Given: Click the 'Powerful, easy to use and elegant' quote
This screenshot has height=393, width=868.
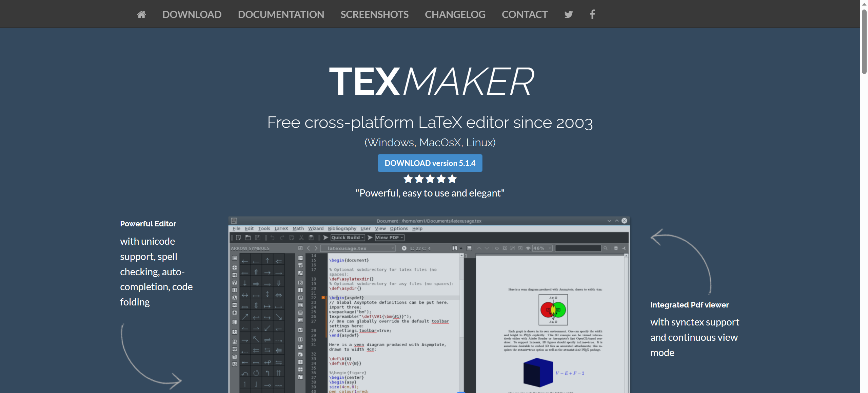Looking at the screenshot, I should (430, 193).
